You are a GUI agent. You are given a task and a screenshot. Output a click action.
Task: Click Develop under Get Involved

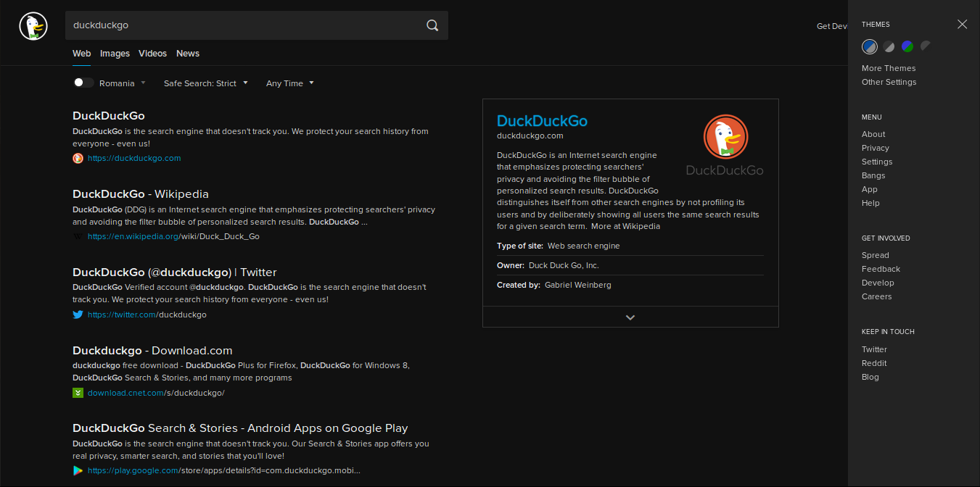click(x=878, y=283)
